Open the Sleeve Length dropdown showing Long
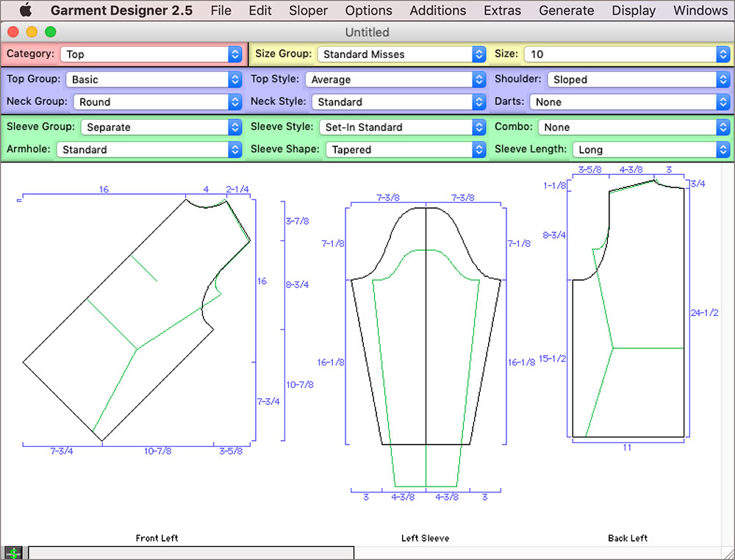Image resolution: width=735 pixels, height=560 pixels. point(651,150)
